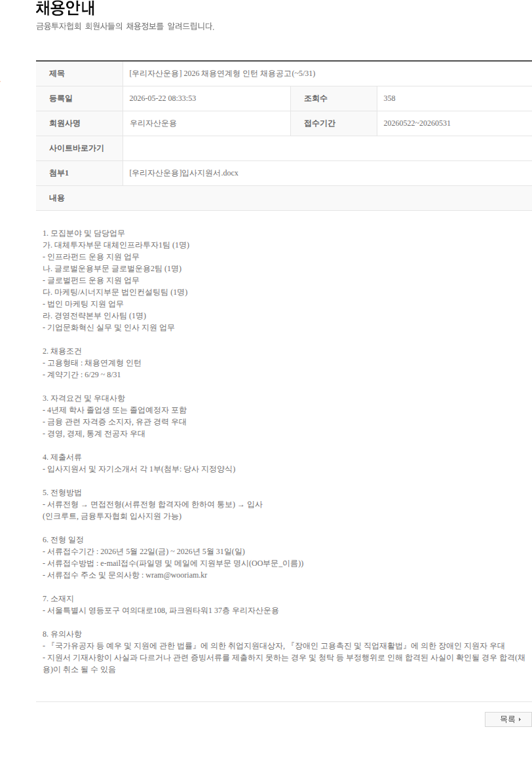Image resolution: width=532 pixels, height=763 pixels.
Task: Click the heading 3. 자격요건 및 우대사항
Action: tap(84, 399)
